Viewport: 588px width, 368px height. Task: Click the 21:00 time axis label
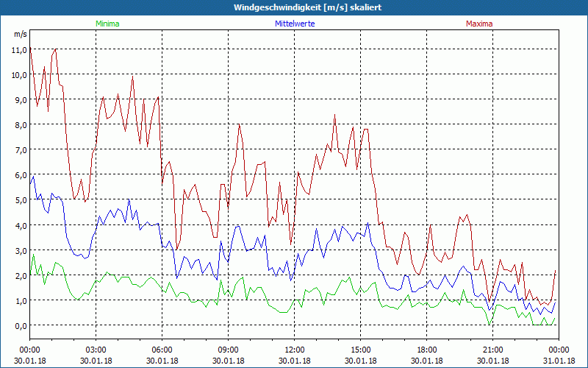tap(492, 350)
